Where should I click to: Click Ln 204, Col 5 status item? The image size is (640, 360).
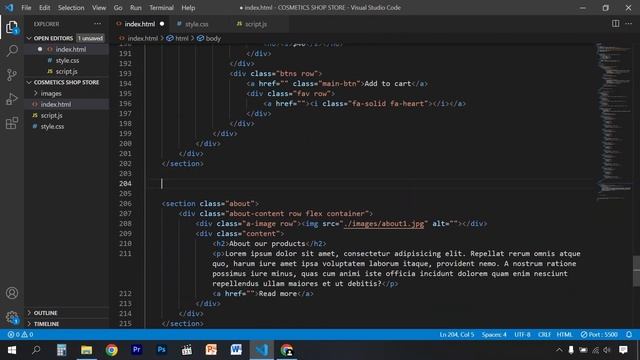click(x=457, y=334)
